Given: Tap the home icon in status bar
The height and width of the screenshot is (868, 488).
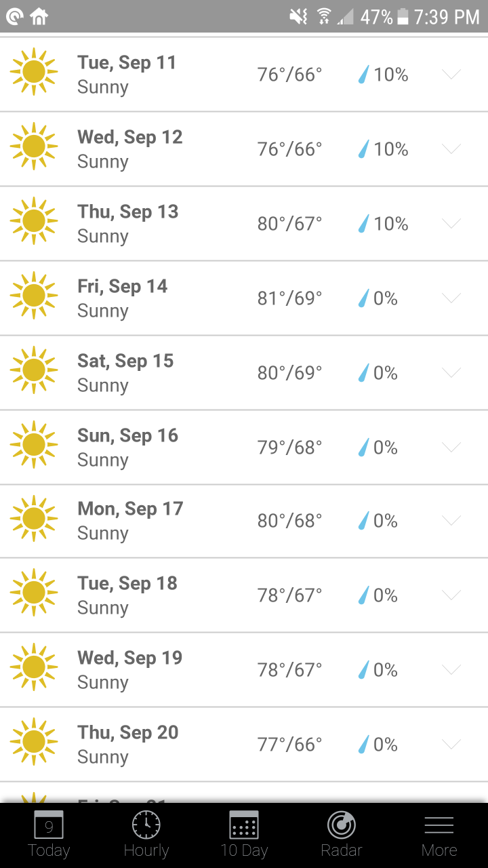Looking at the screenshot, I should click(39, 16).
